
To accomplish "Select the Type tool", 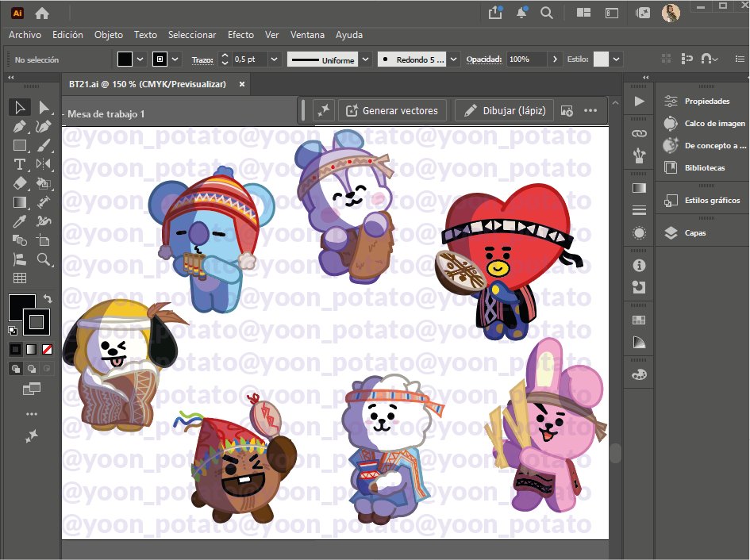I will pos(20,164).
